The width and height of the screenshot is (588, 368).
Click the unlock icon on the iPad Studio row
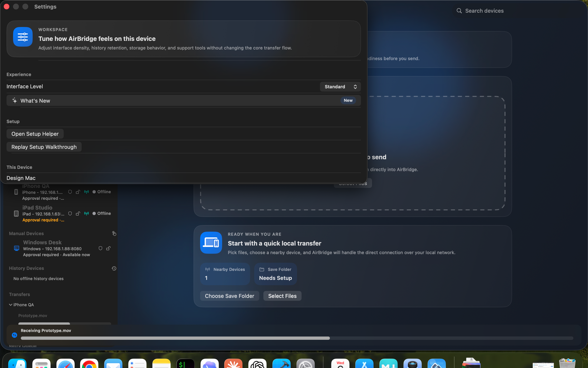point(78,213)
